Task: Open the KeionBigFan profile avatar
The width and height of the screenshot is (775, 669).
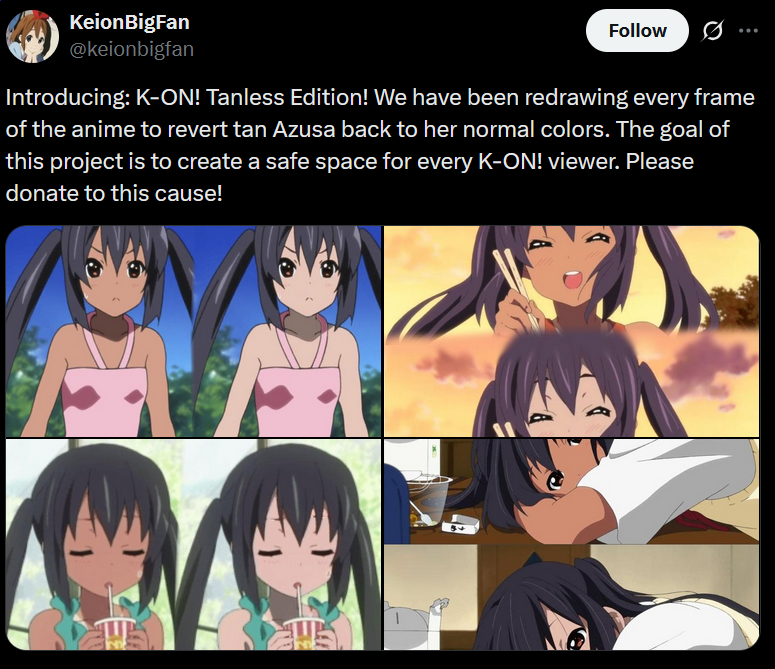Action: tap(32, 37)
